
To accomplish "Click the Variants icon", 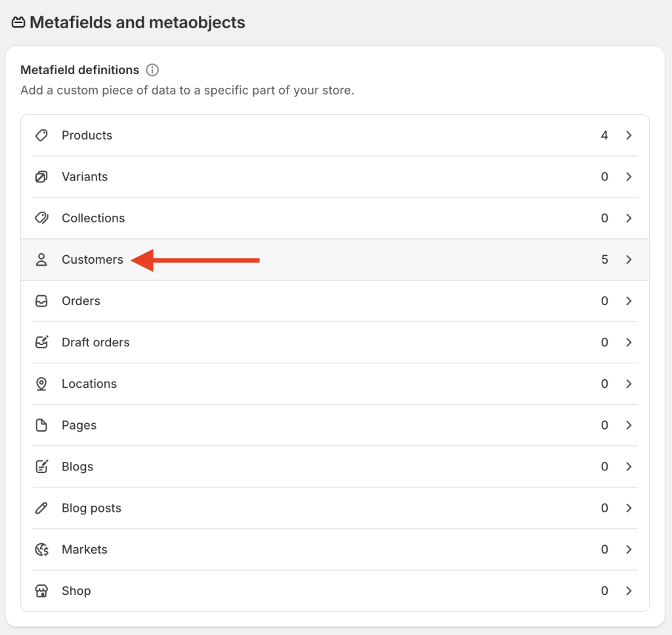I will [x=41, y=176].
